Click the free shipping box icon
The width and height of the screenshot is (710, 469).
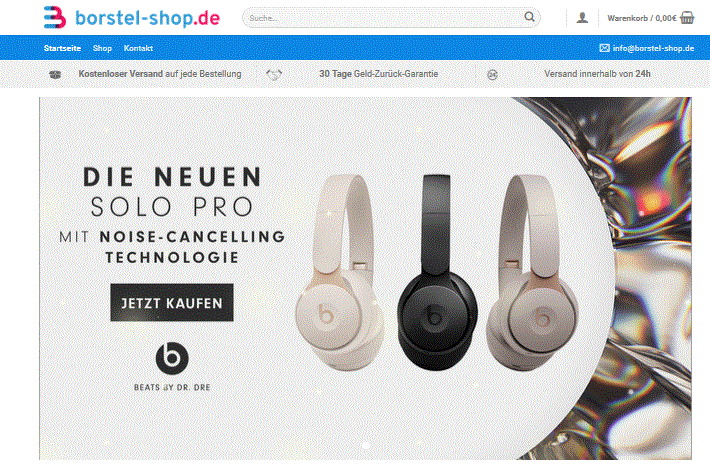click(x=55, y=74)
